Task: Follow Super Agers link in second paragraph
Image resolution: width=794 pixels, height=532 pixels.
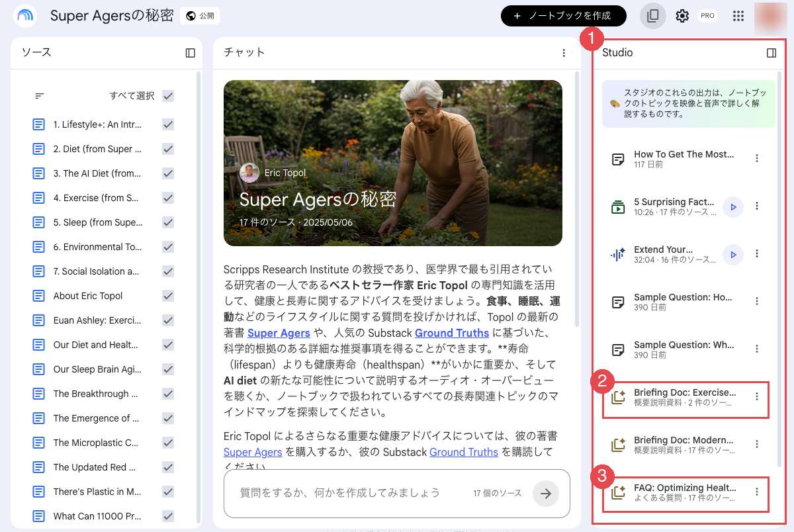Action: tap(253, 452)
